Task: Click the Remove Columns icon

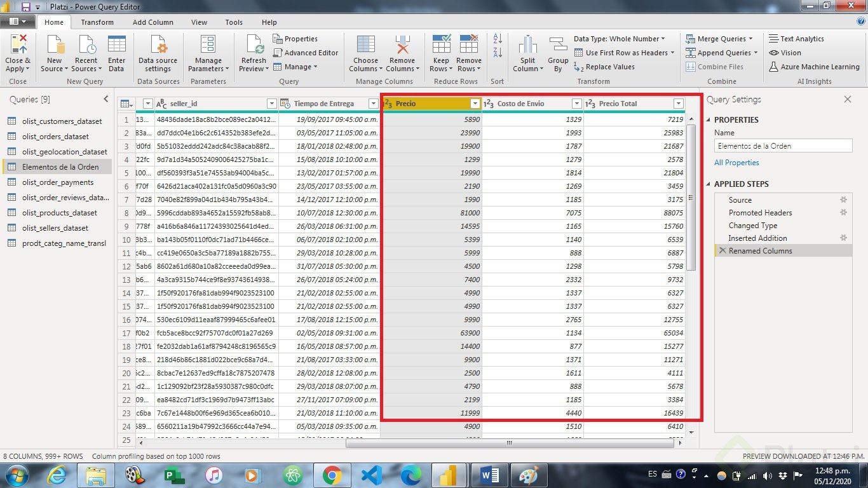Action: pyautogui.click(x=402, y=46)
